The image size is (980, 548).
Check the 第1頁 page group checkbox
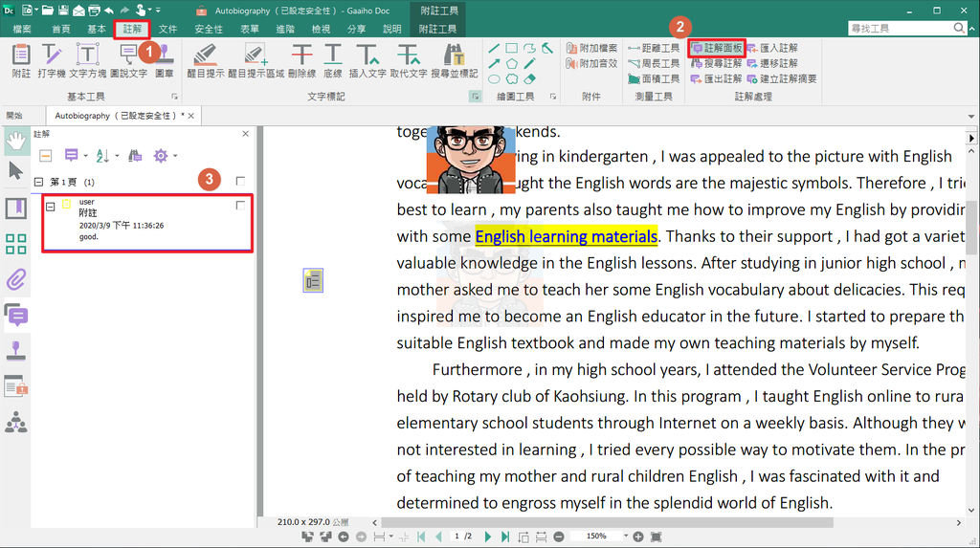point(240,181)
